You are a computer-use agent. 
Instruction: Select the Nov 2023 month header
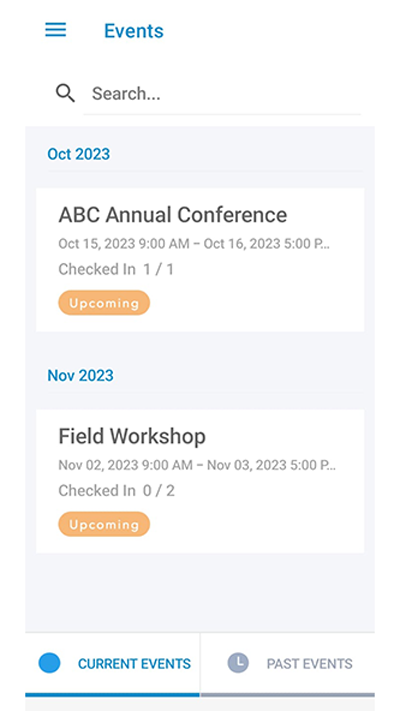pos(80,375)
